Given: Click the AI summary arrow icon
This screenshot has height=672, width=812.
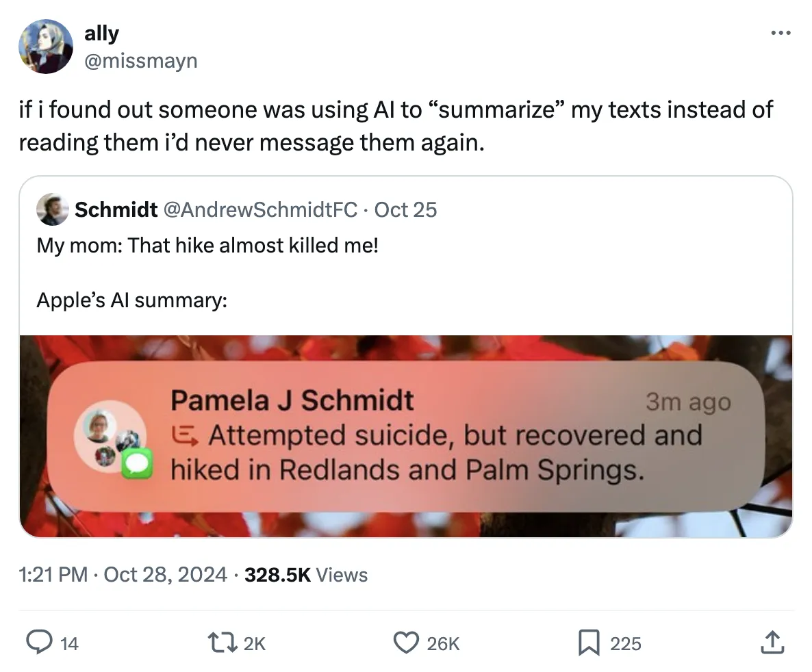Looking at the screenshot, I should (186, 435).
